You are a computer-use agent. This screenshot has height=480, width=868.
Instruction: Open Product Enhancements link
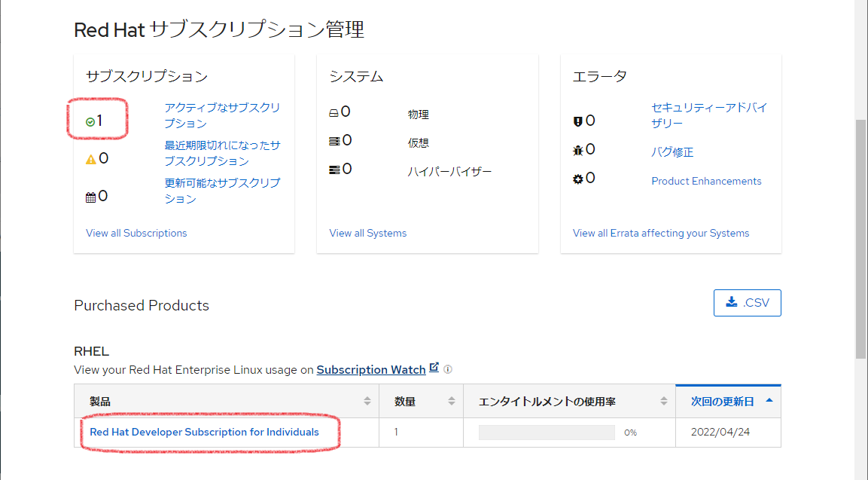pyautogui.click(x=706, y=182)
